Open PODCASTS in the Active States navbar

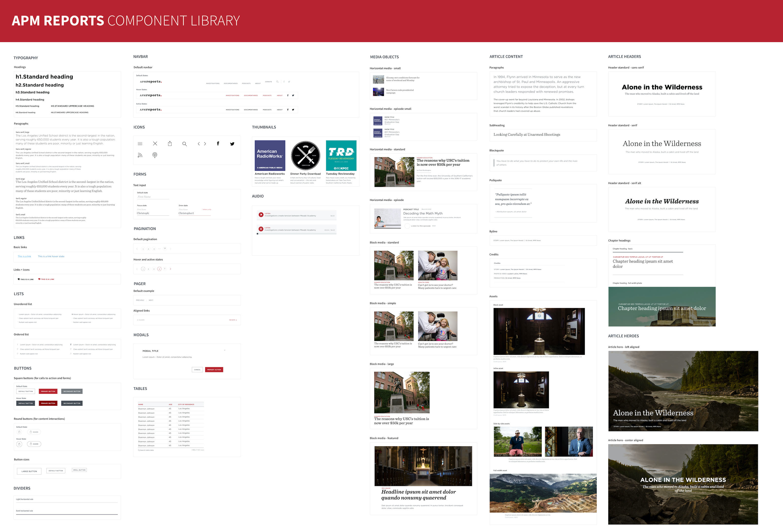point(267,109)
